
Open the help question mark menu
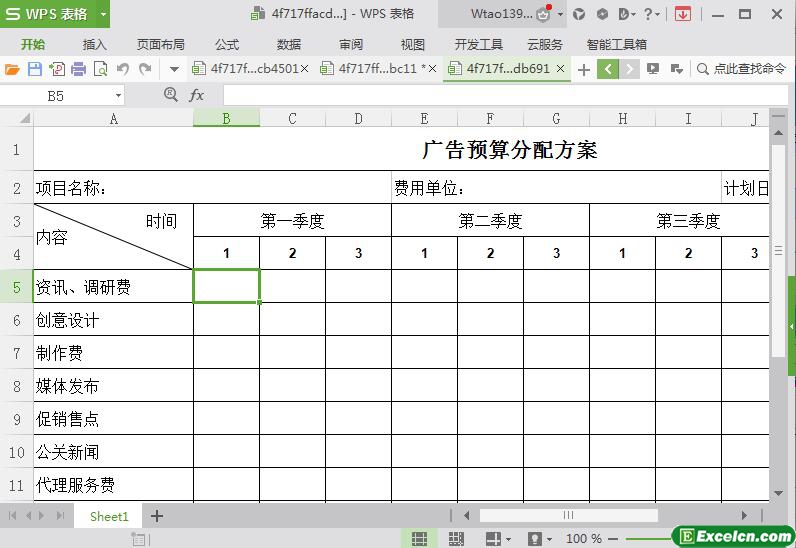coord(651,14)
